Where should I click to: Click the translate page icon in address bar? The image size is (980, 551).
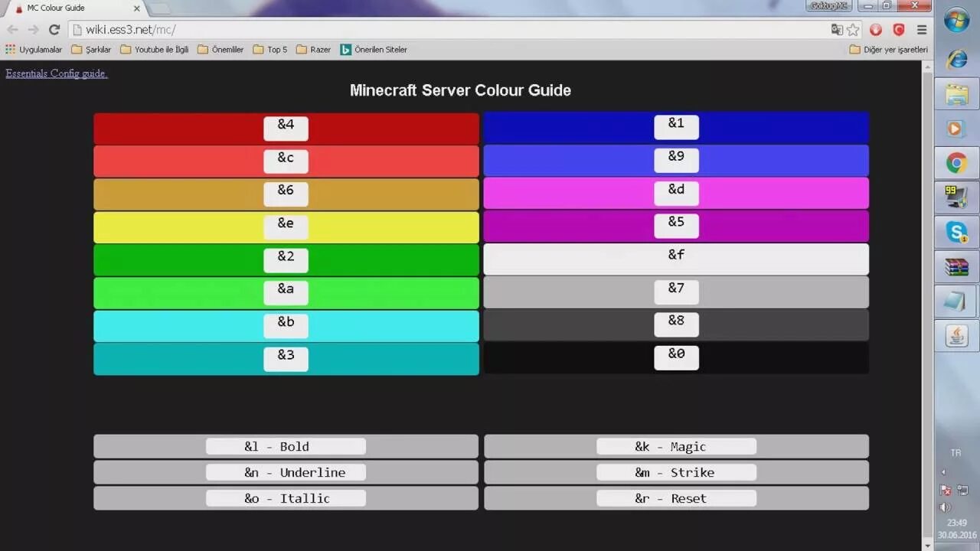point(837,30)
